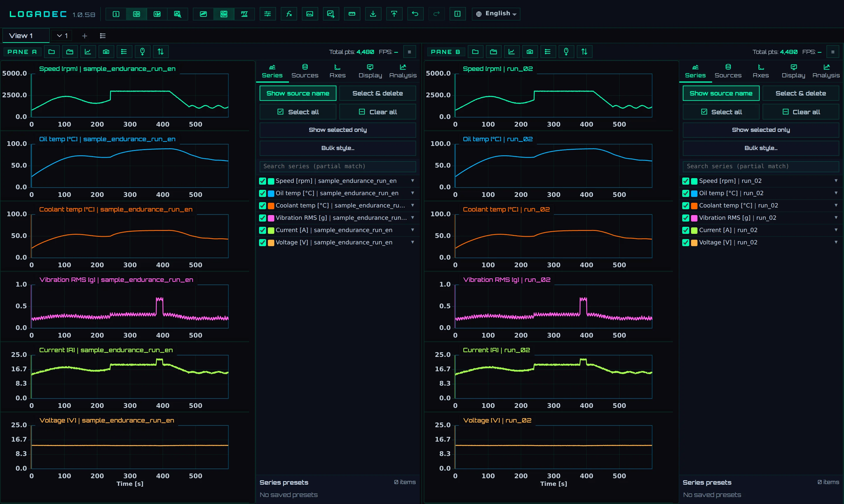Open the view list icon beside plus
Screen dimensions: 844x504
103,36
